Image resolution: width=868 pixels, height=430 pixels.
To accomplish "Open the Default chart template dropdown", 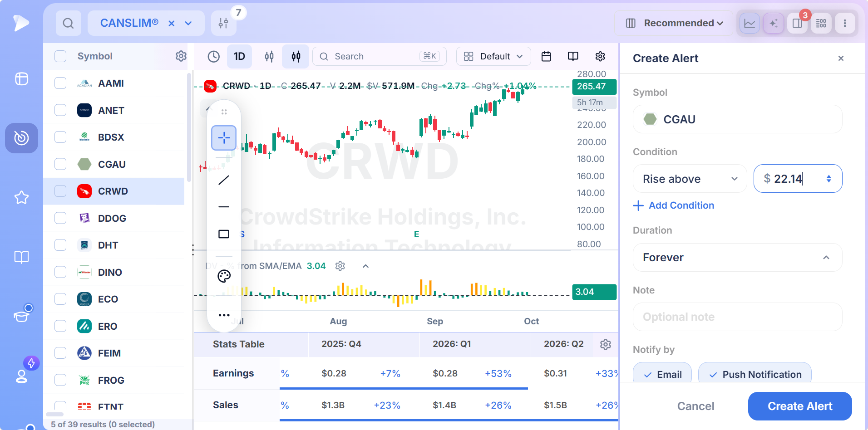I will click(493, 56).
